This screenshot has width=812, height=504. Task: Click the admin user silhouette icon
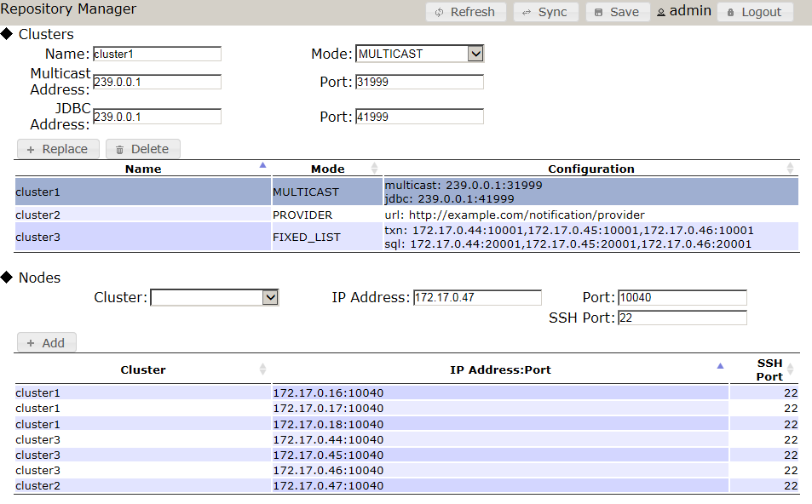(x=661, y=11)
